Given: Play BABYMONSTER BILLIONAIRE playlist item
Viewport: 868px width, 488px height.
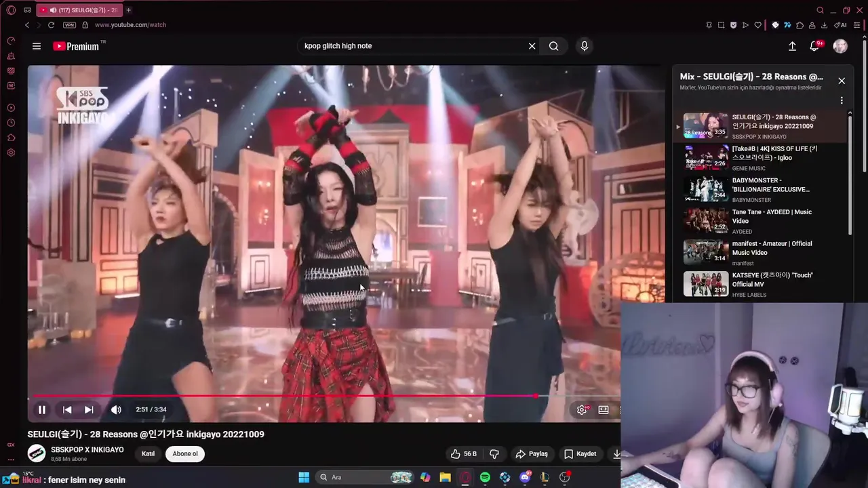Looking at the screenshot, I should (759, 190).
